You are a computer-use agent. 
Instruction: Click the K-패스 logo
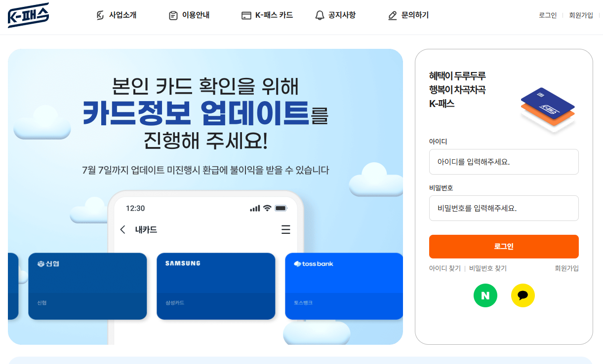pos(29,15)
